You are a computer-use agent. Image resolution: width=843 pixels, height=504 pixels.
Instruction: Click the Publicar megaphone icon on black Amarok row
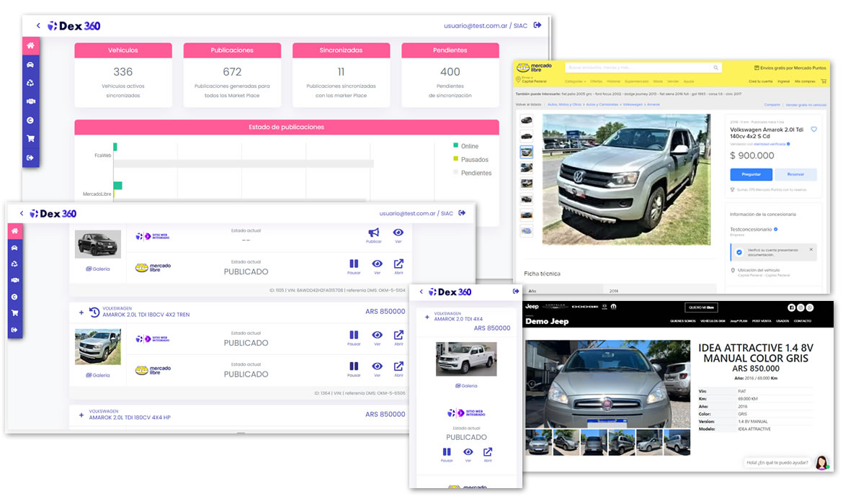(x=374, y=233)
